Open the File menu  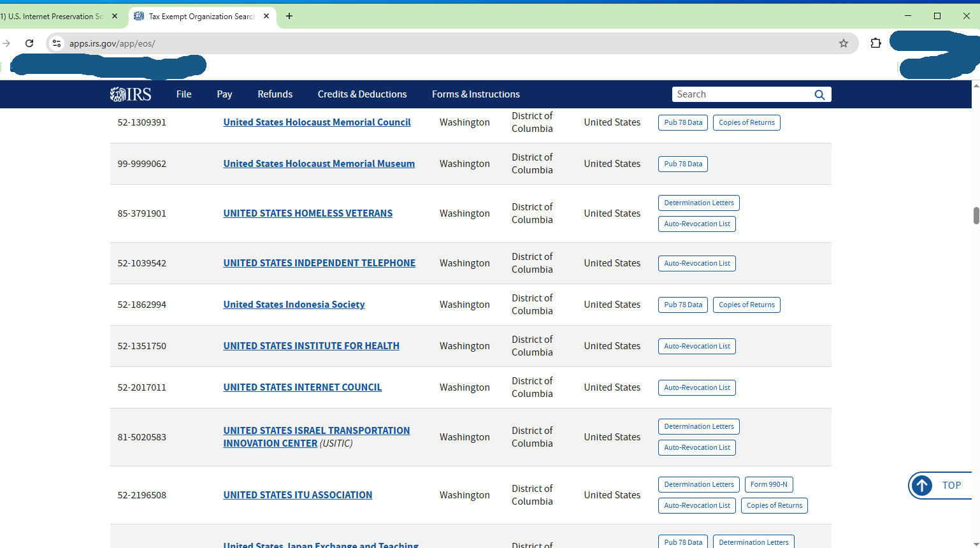(x=184, y=94)
